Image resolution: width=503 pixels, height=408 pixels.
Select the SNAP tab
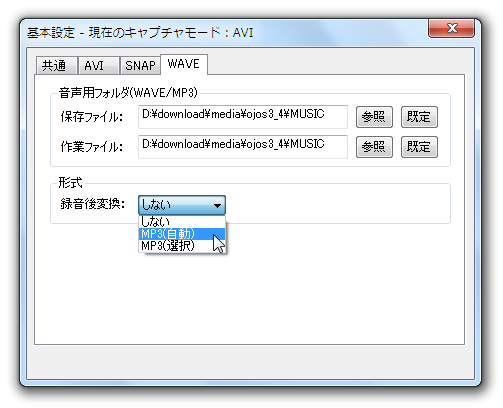[140, 65]
